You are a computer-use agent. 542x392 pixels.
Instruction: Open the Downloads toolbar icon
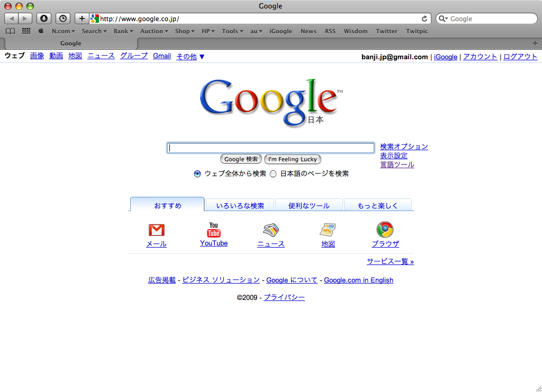click(44, 19)
